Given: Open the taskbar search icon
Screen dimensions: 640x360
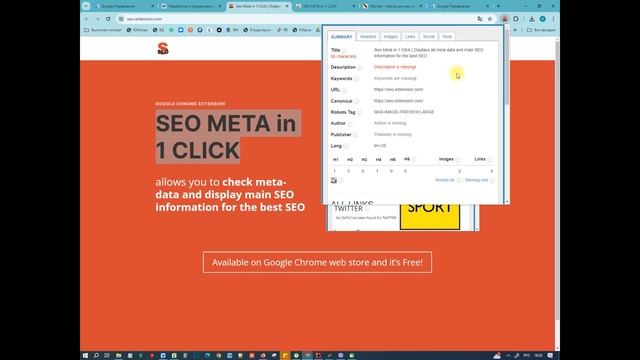Looking at the screenshot, I should [96, 356].
